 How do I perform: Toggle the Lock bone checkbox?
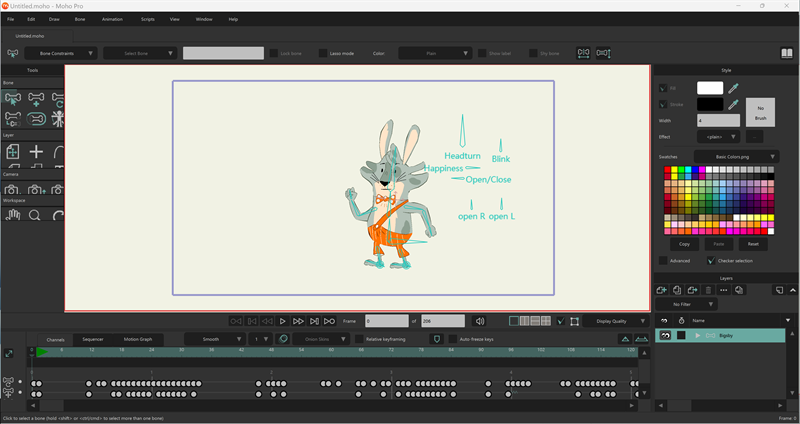[273, 53]
